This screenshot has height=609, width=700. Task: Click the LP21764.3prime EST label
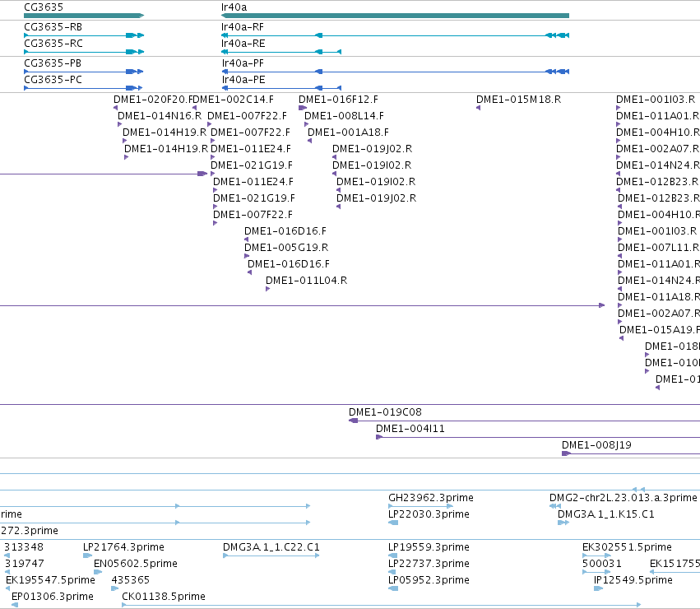123,547
